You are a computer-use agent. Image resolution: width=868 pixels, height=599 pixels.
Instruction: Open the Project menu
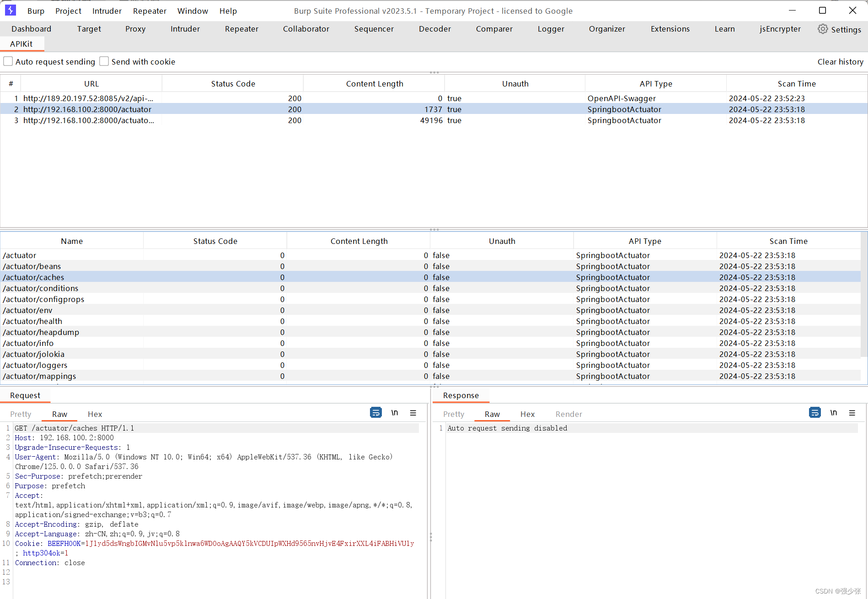(68, 11)
